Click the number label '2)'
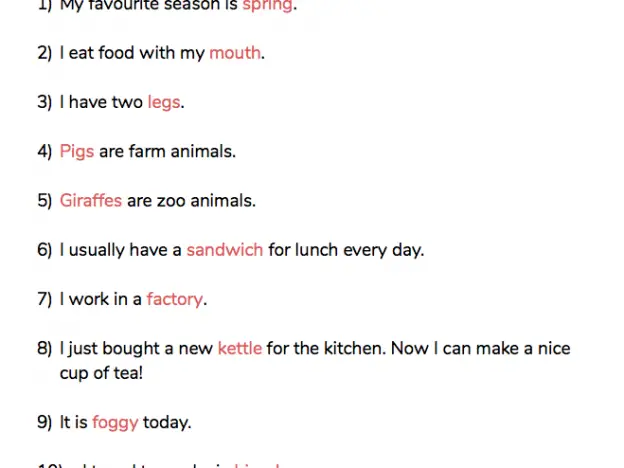Viewport: 624px width, 468px height. [x=45, y=53]
